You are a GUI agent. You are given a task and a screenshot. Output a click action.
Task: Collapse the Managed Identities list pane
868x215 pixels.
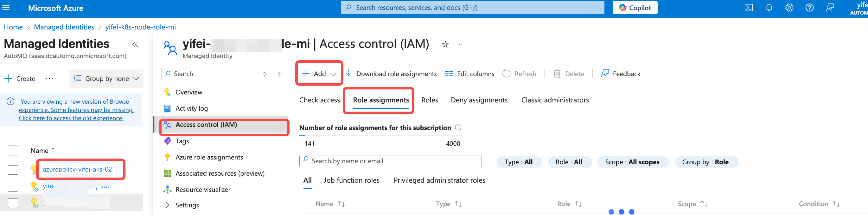pyautogui.click(x=135, y=44)
